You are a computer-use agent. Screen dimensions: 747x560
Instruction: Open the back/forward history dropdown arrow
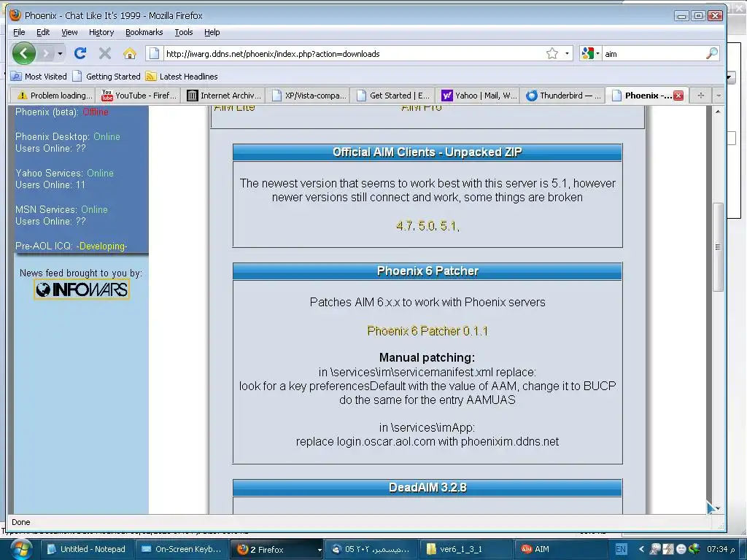click(60, 53)
